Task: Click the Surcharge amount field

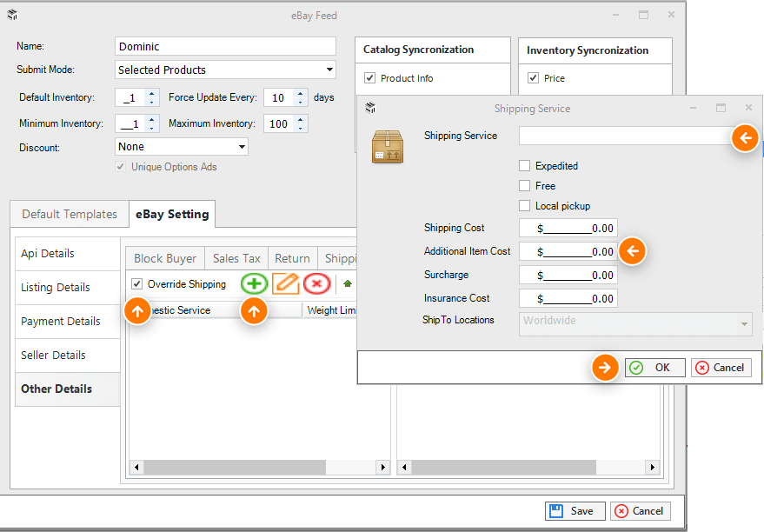Action: pos(568,275)
